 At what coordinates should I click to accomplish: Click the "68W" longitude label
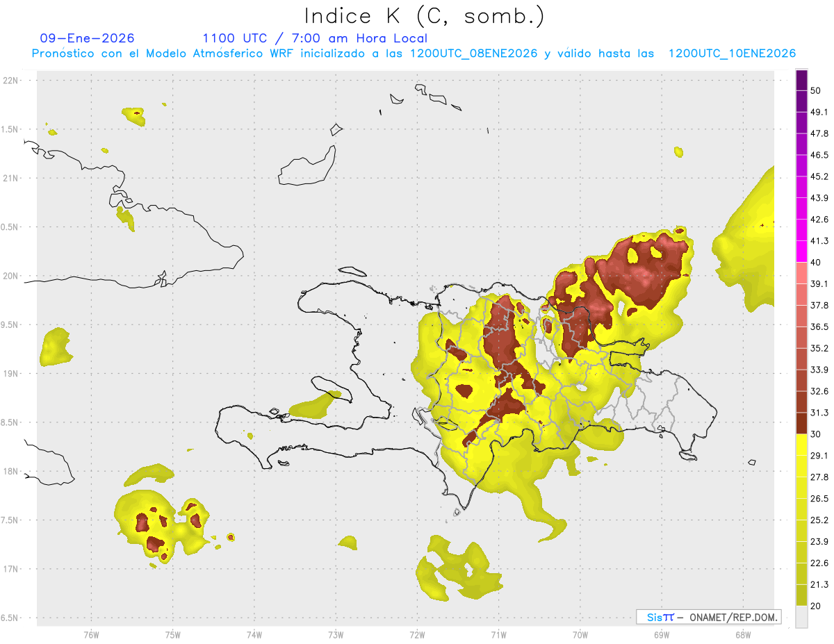click(x=742, y=634)
